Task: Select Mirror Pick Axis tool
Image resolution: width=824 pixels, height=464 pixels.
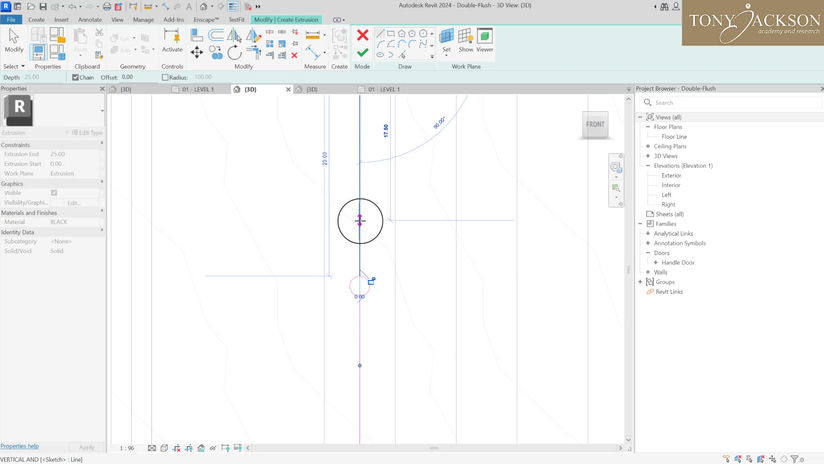Action: coord(234,35)
